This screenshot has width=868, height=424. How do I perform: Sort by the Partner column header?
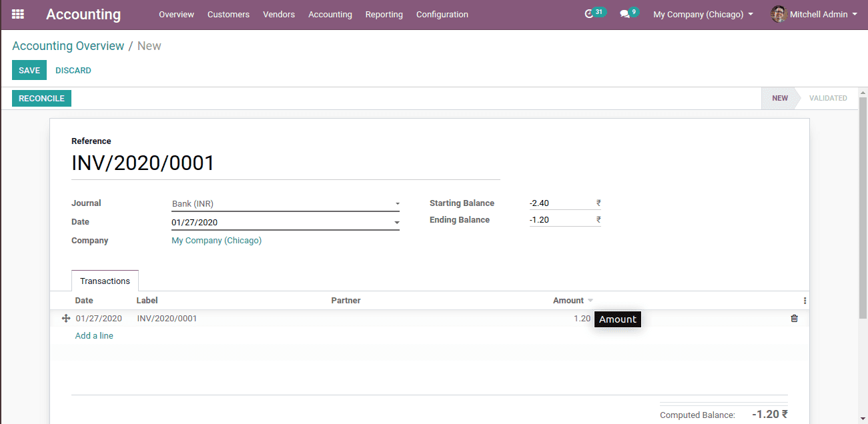click(346, 301)
